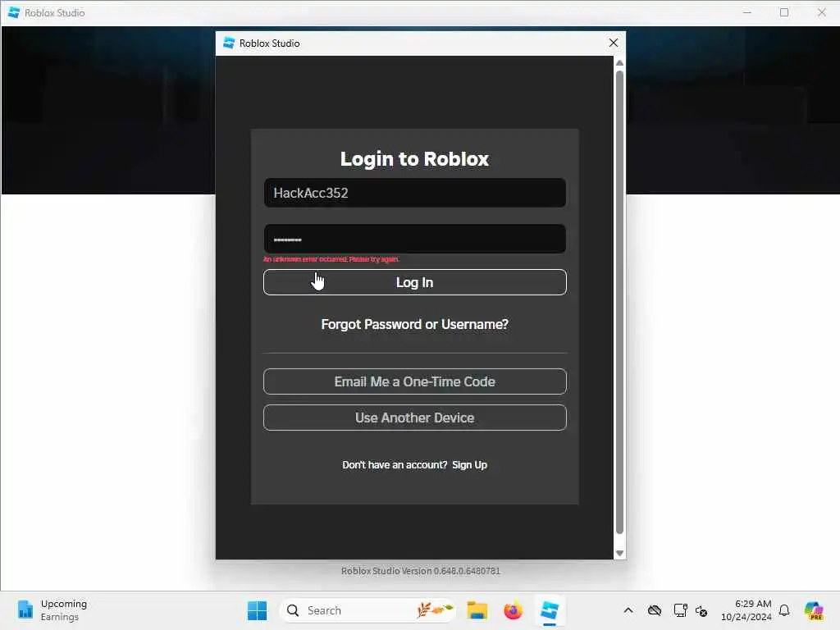
Task: Focus the username field containing HackAcc352
Action: [x=414, y=193]
